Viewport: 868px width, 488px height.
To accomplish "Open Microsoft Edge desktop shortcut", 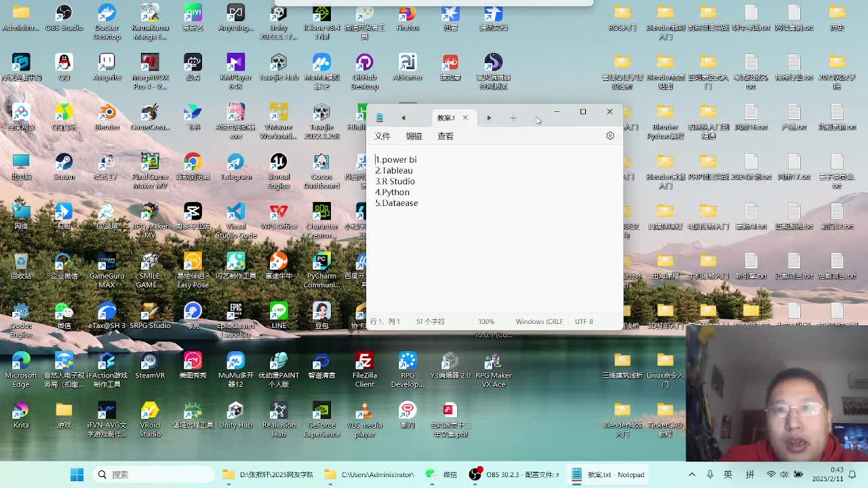I will click(x=21, y=368).
